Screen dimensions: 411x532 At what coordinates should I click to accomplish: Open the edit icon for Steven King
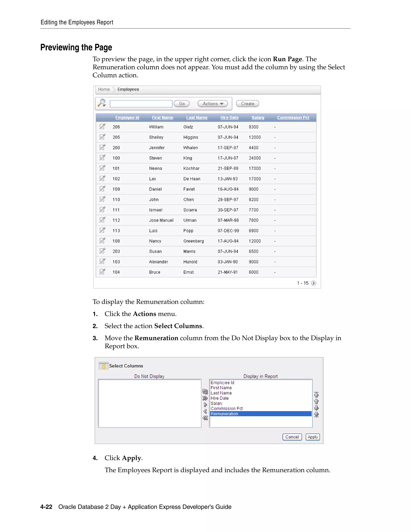pyautogui.click(x=103, y=158)
